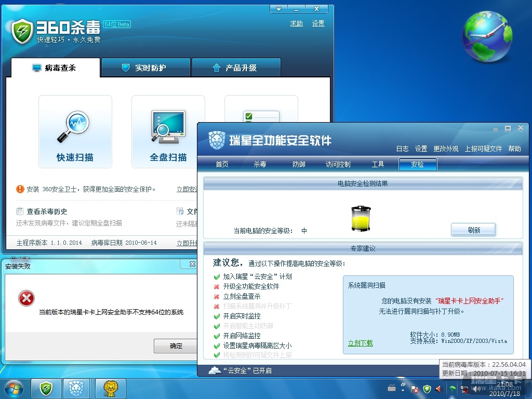Open the Rising lion shield taskbar button

click(x=76, y=388)
